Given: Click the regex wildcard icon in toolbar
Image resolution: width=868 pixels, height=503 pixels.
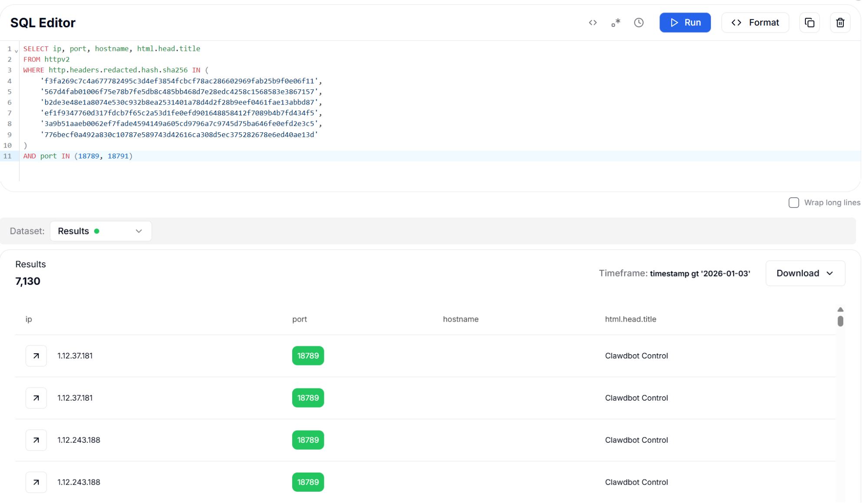Looking at the screenshot, I should pyautogui.click(x=616, y=23).
